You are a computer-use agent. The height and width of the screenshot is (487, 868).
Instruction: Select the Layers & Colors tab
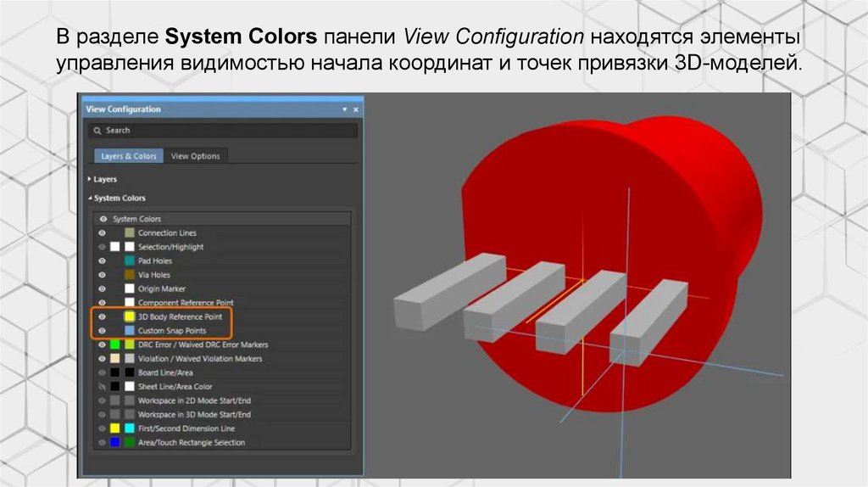pos(129,156)
